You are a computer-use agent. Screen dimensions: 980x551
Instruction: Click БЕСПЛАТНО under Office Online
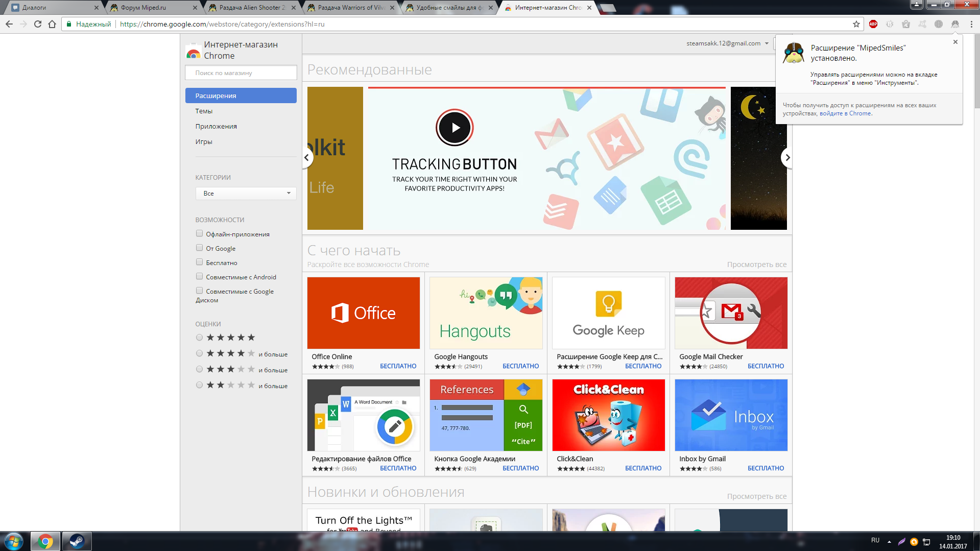398,366
